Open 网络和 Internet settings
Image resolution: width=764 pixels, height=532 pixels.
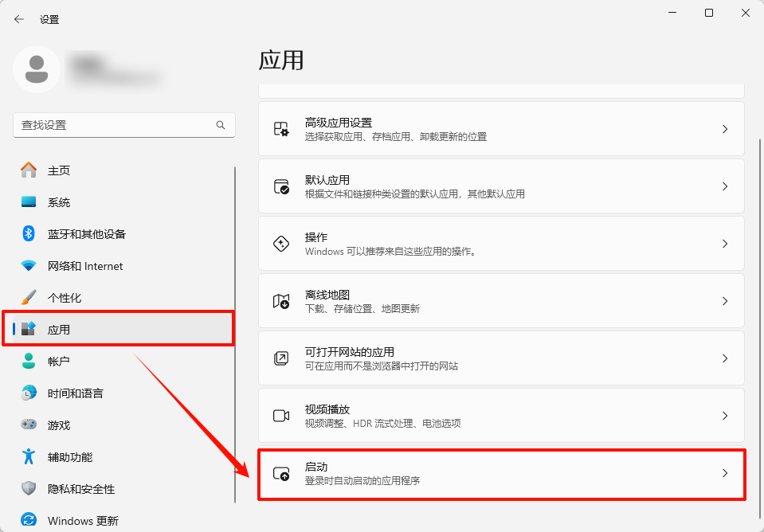123,266
